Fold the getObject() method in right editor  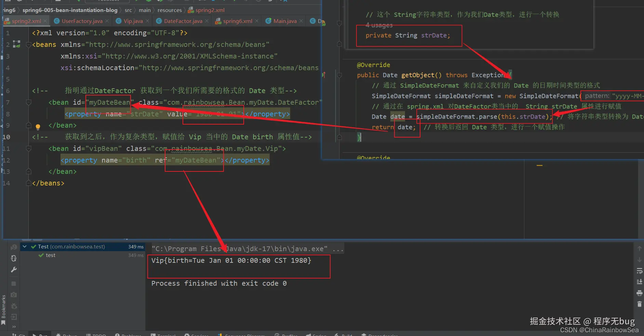point(339,75)
